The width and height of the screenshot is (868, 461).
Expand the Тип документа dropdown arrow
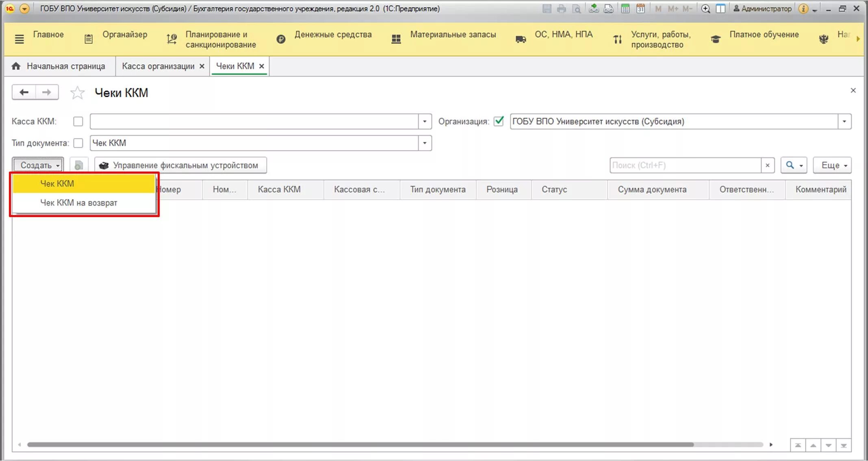(x=425, y=143)
